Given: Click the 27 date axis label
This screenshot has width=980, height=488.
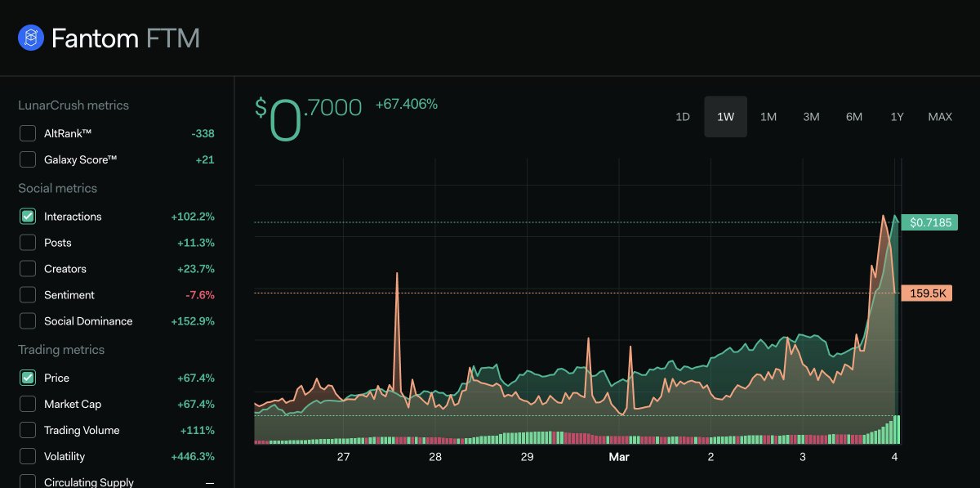Looking at the screenshot, I should [343, 457].
